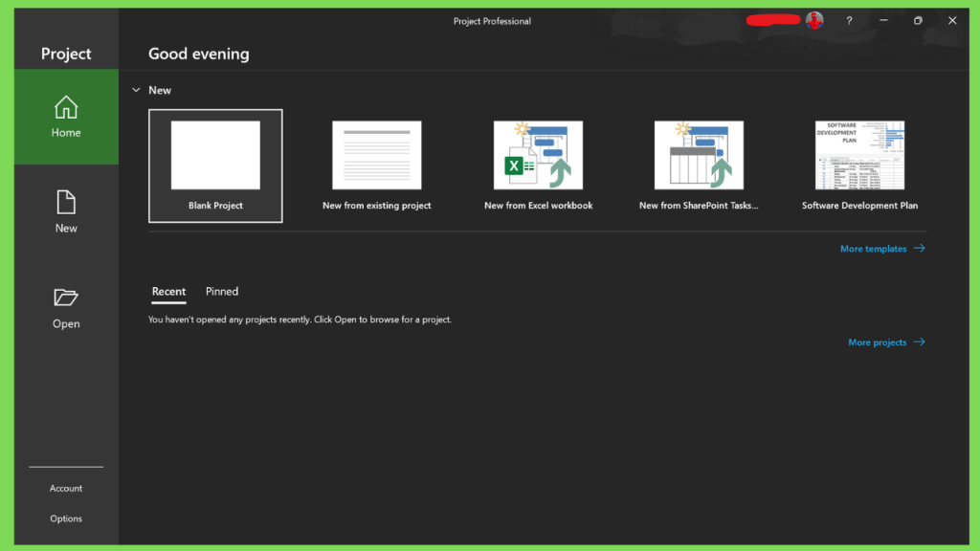This screenshot has height=551, width=980.
Task: Open Account settings in sidebar
Action: 66,488
